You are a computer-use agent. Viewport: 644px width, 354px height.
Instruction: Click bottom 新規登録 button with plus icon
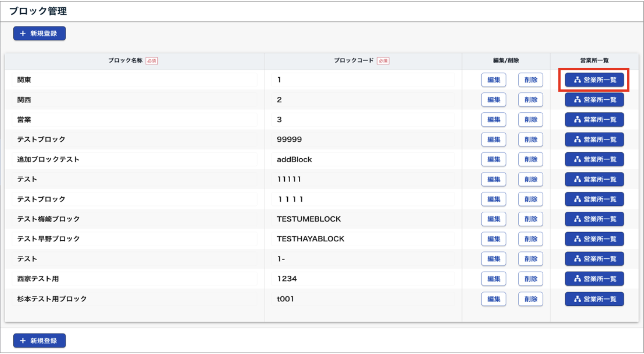[39, 341]
